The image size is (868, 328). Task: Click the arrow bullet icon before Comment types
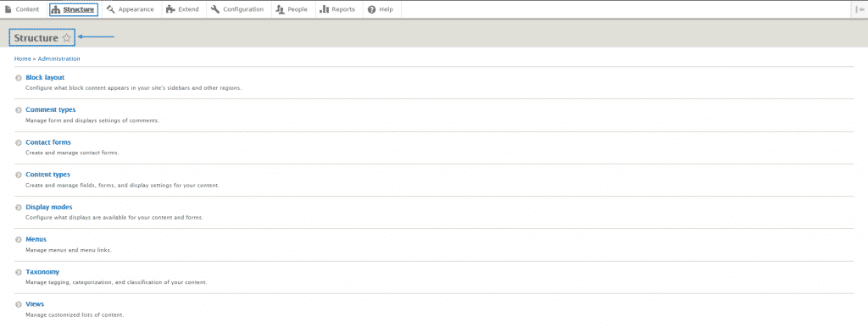[19, 110]
